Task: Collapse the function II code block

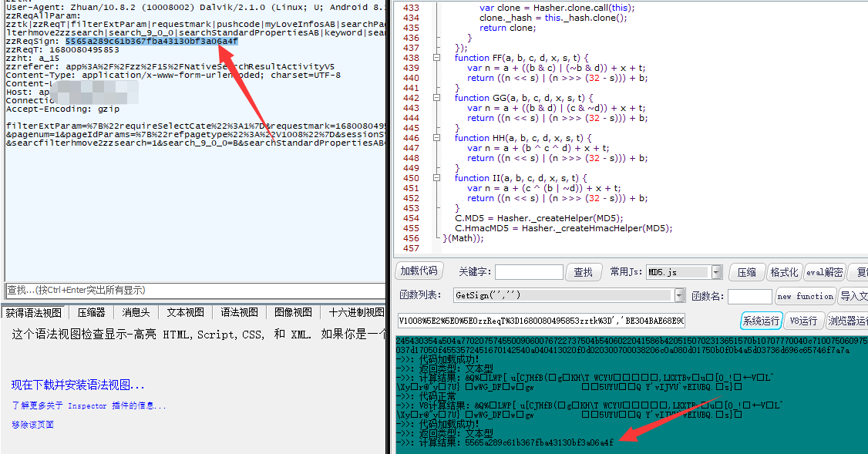Action: 437,178
